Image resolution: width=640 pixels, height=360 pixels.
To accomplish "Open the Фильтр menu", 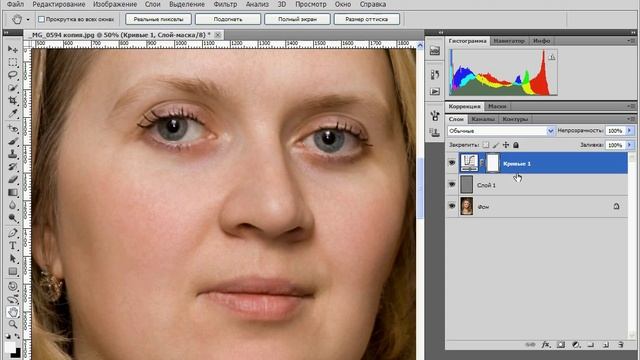I will pos(225,4).
